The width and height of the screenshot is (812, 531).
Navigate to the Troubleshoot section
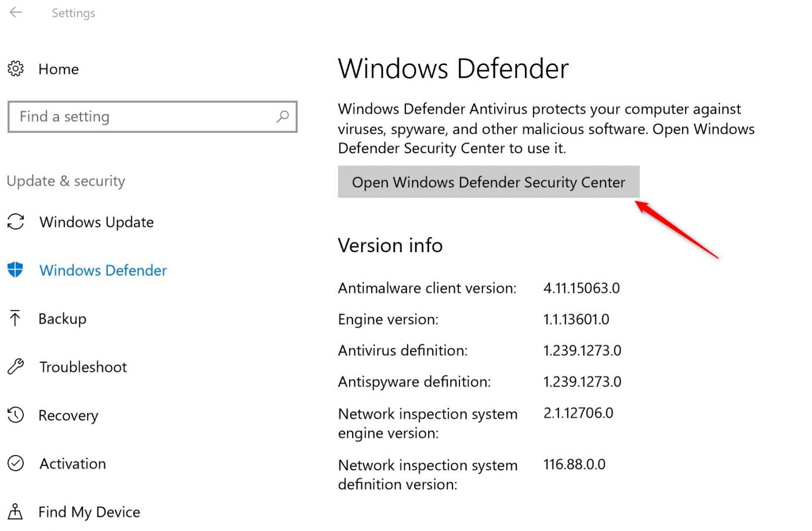tap(83, 366)
